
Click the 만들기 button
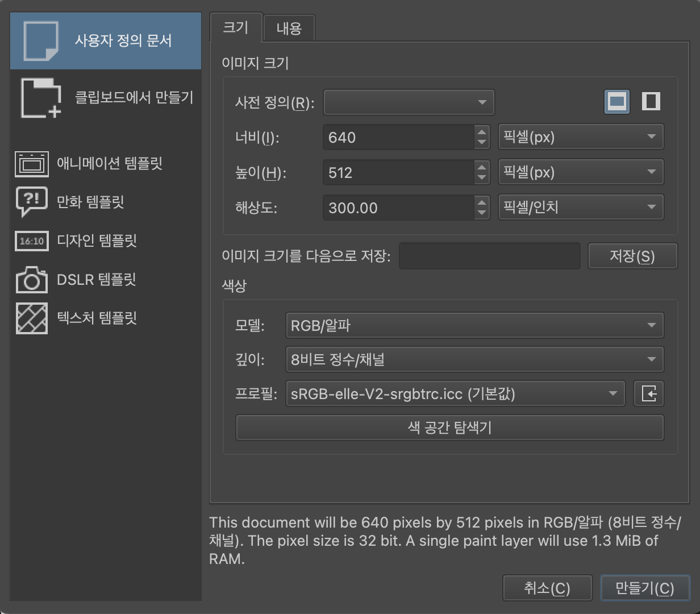coord(644,588)
